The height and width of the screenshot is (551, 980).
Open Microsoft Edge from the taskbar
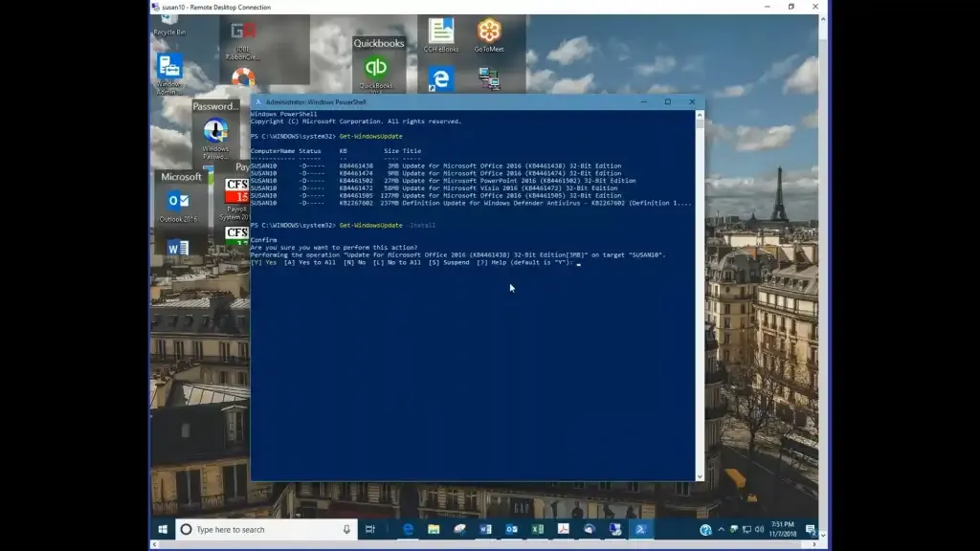408,529
